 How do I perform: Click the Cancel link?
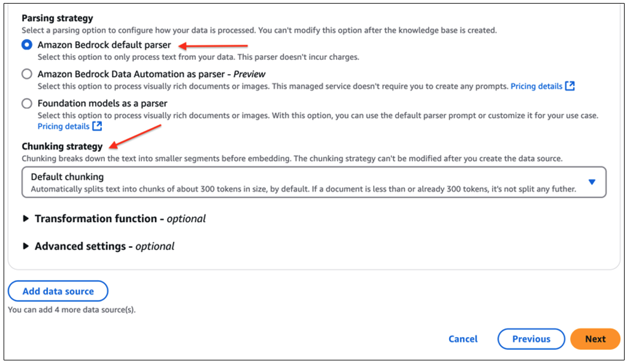click(x=462, y=339)
